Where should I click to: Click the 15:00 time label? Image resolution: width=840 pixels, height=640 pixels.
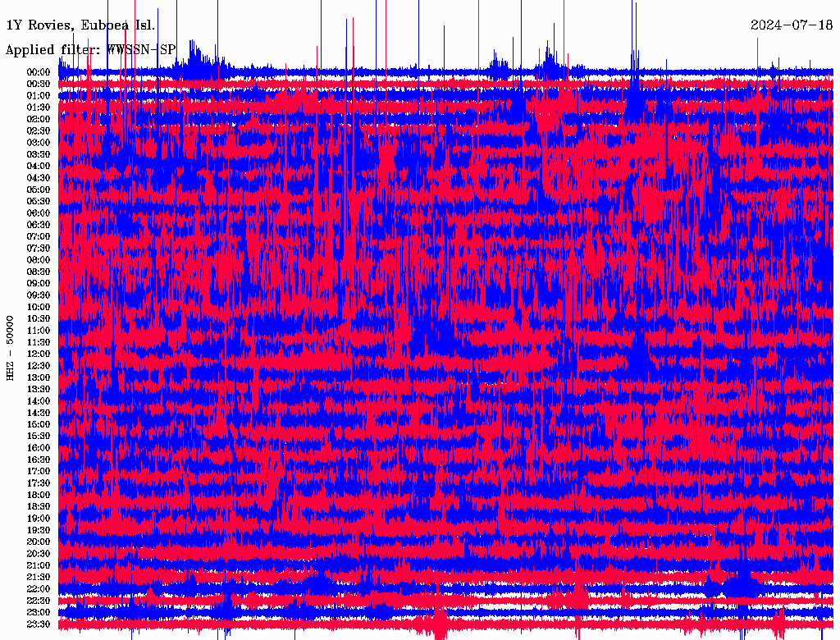39,424
